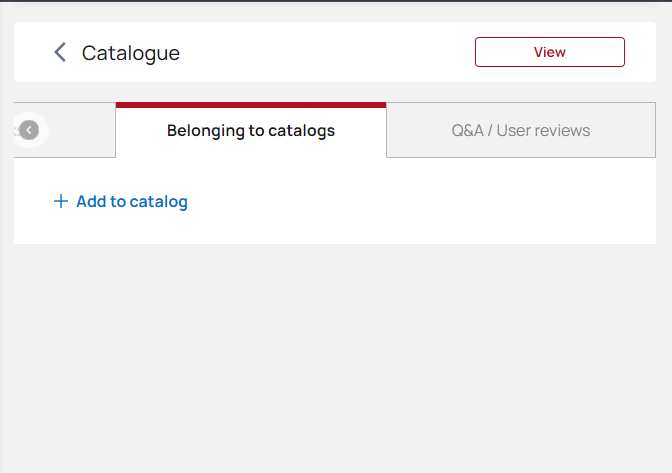The width and height of the screenshot is (672, 473).
Task: Reveal earlier tabs via gray circle chevron
Action: coord(29,130)
